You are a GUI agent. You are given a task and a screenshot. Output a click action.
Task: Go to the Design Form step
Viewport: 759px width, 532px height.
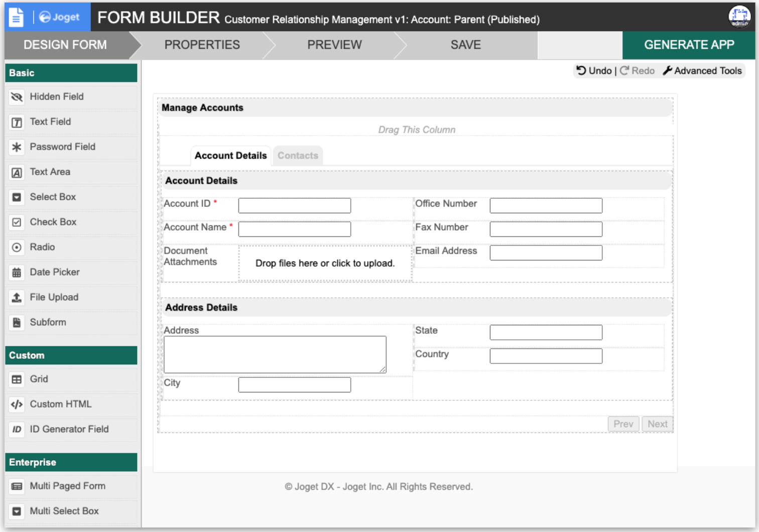(65, 45)
